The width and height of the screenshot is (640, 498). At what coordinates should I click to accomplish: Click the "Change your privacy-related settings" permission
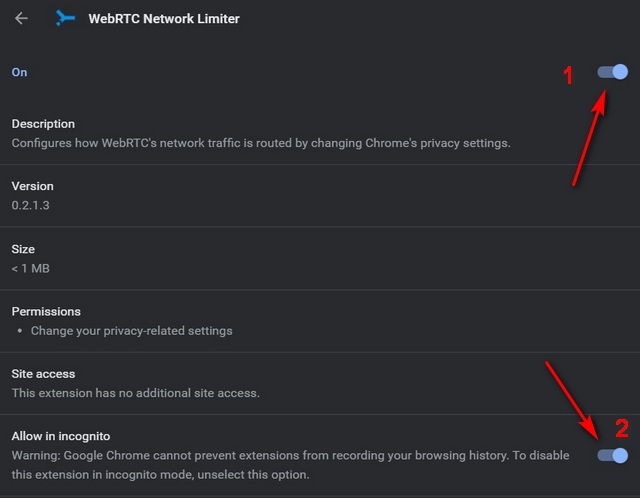pyautogui.click(x=131, y=331)
